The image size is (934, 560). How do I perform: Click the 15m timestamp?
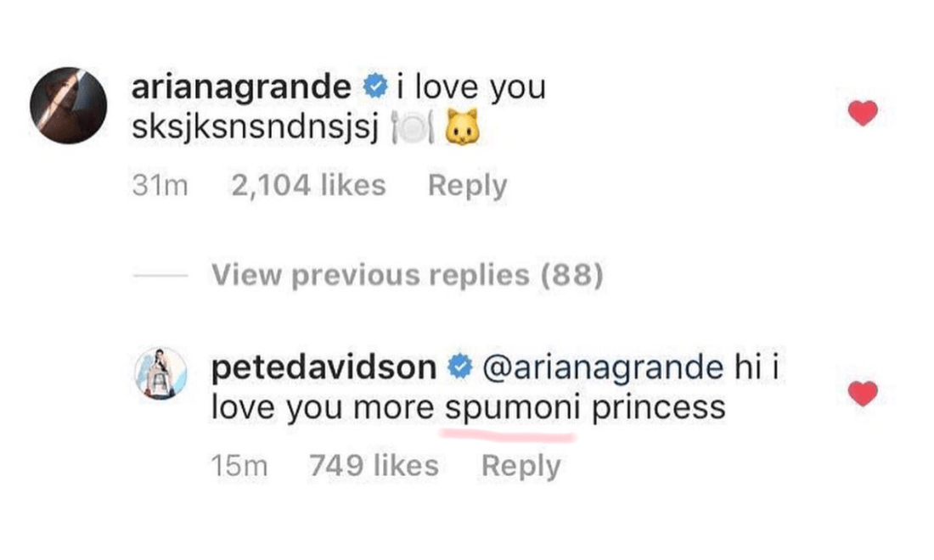(x=239, y=466)
